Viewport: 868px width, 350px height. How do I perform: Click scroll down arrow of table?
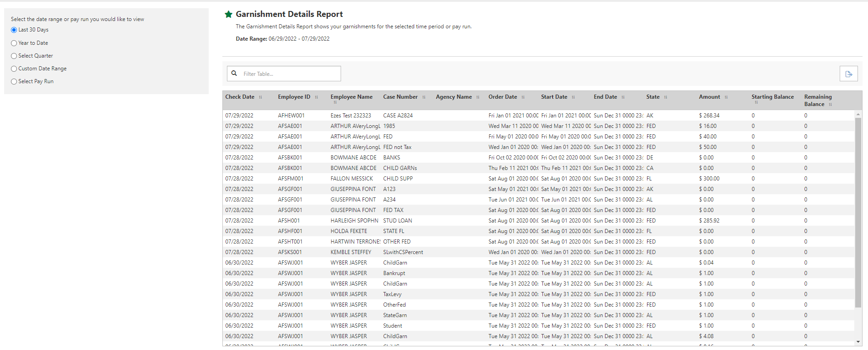pos(858,342)
